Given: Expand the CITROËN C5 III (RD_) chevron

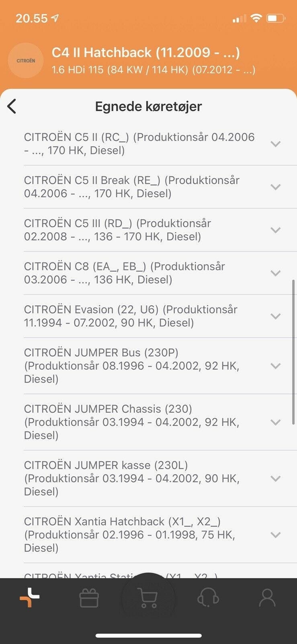Looking at the screenshot, I should point(275,230).
